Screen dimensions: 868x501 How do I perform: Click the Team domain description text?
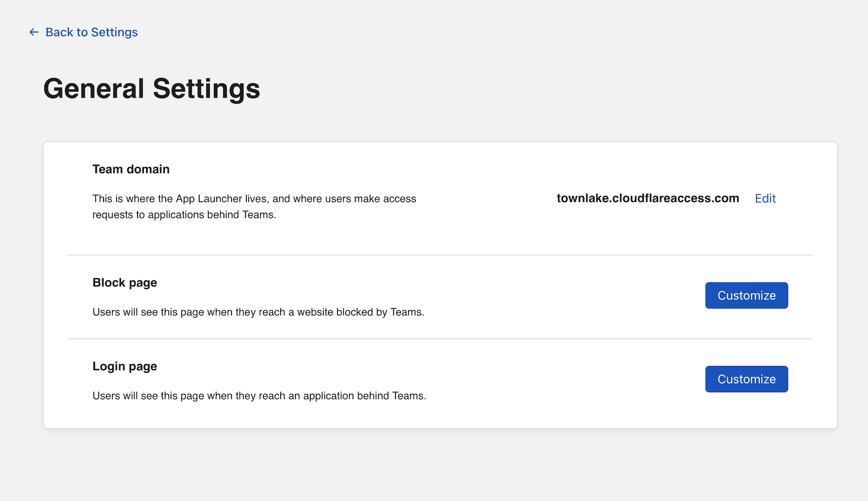[254, 207]
